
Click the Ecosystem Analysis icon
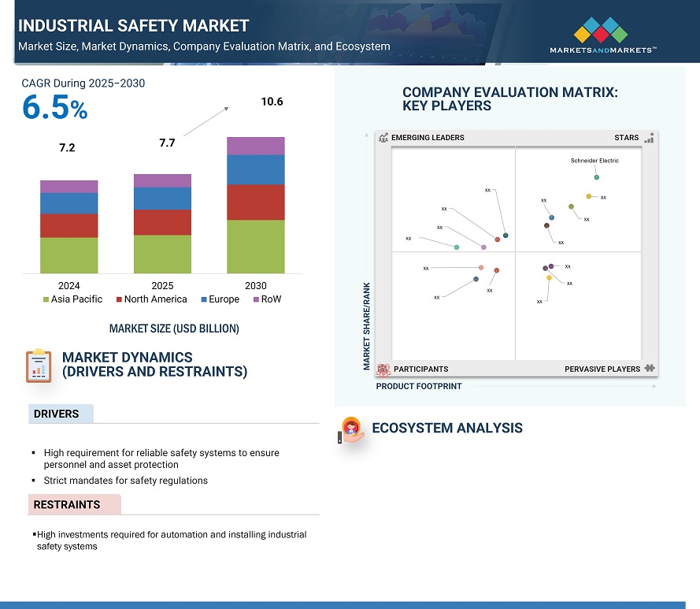tap(350, 429)
